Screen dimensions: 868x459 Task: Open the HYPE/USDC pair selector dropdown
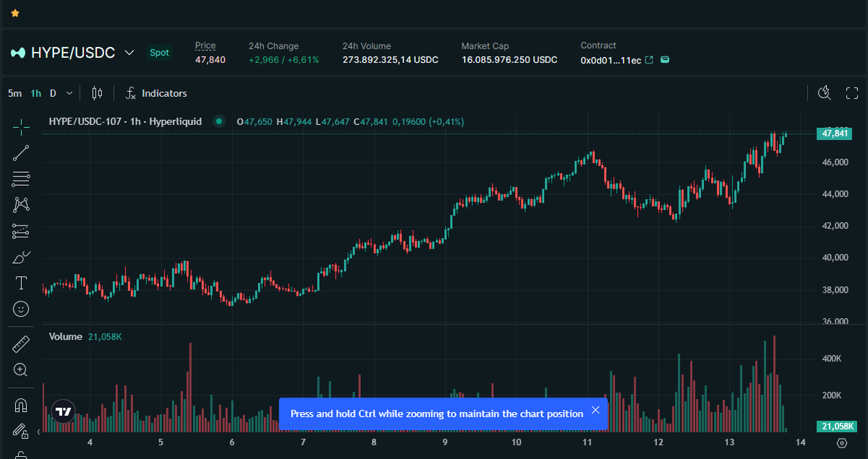click(129, 53)
